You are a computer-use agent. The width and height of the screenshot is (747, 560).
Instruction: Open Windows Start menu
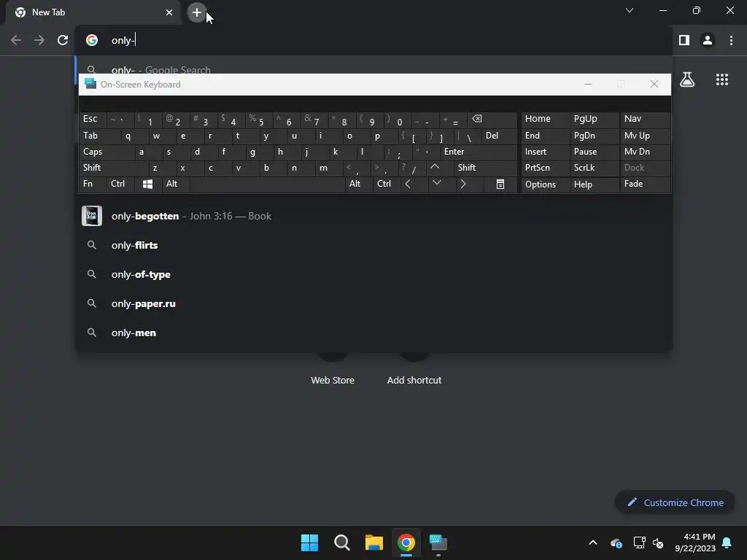[309, 542]
